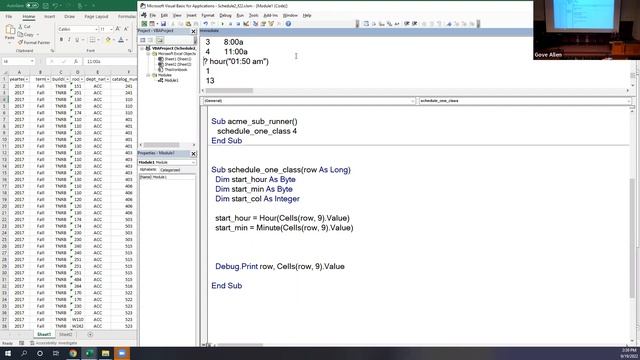This screenshot has height=360, width=640.
Task: Click the Windows Start button
Action: point(8,353)
